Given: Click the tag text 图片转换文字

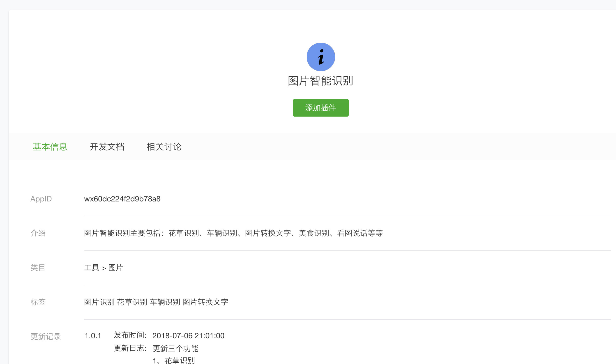Looking at the screenshot, I should click(x=205, y=302).
